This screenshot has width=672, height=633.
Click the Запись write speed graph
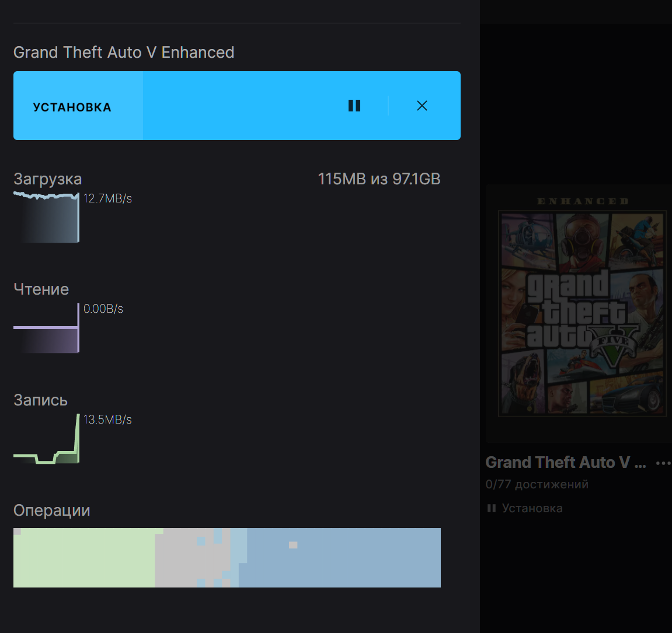coord(46,438)
